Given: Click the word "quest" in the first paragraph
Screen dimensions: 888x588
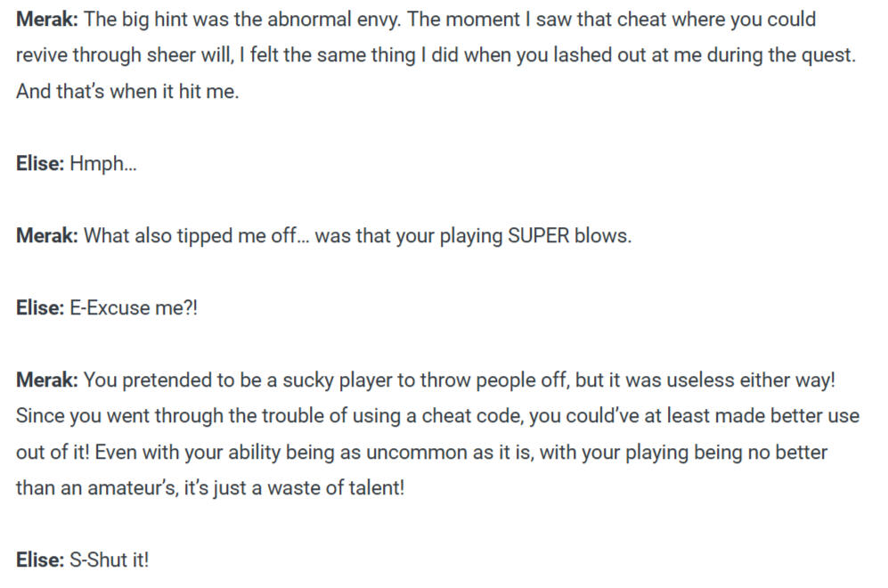Looking at the screenshot, I should coord(831,55).
